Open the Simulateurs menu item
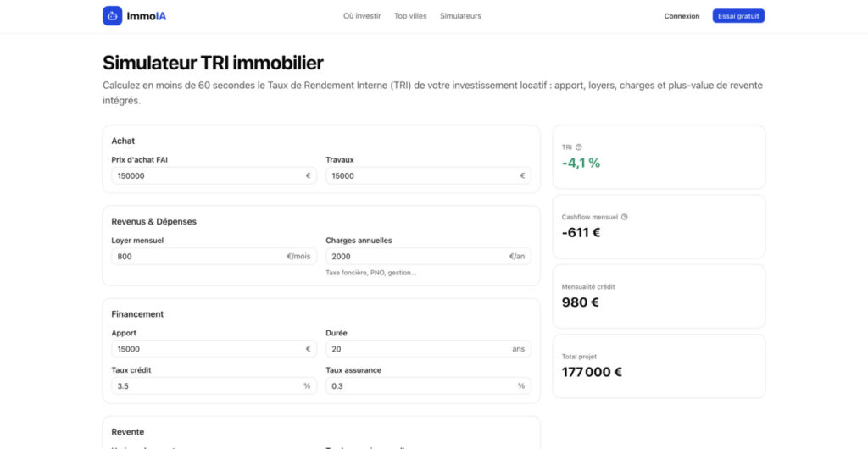 [x=460, y=16]
